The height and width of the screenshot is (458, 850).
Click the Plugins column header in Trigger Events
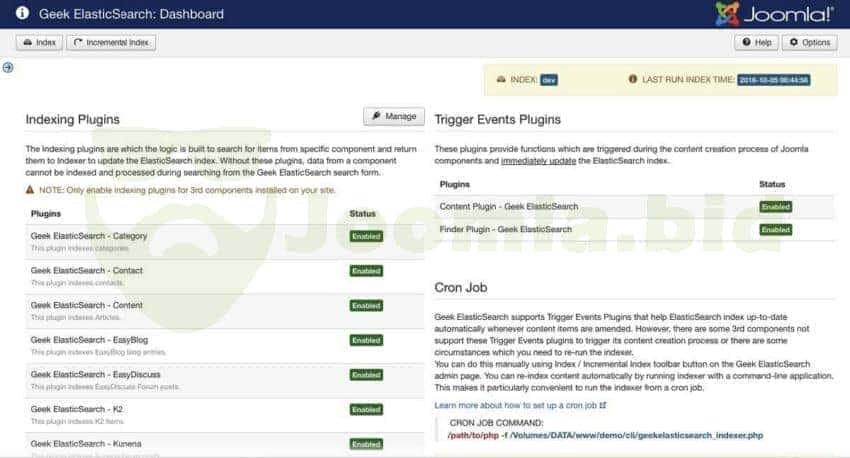(455, 184)
